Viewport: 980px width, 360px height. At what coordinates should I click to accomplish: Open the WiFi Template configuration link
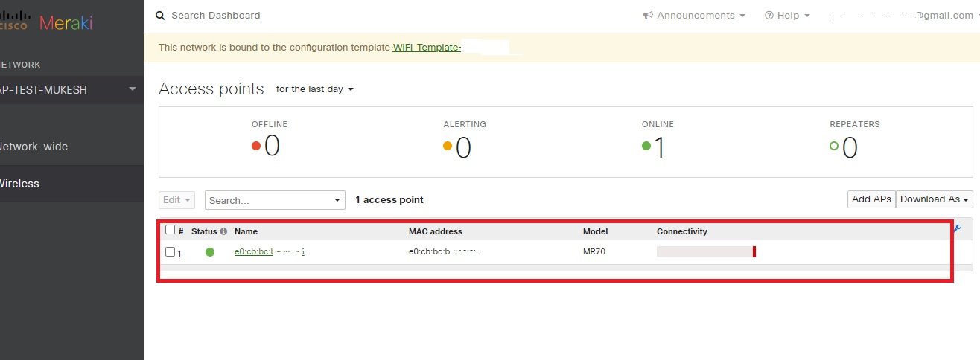coord(427,48)
